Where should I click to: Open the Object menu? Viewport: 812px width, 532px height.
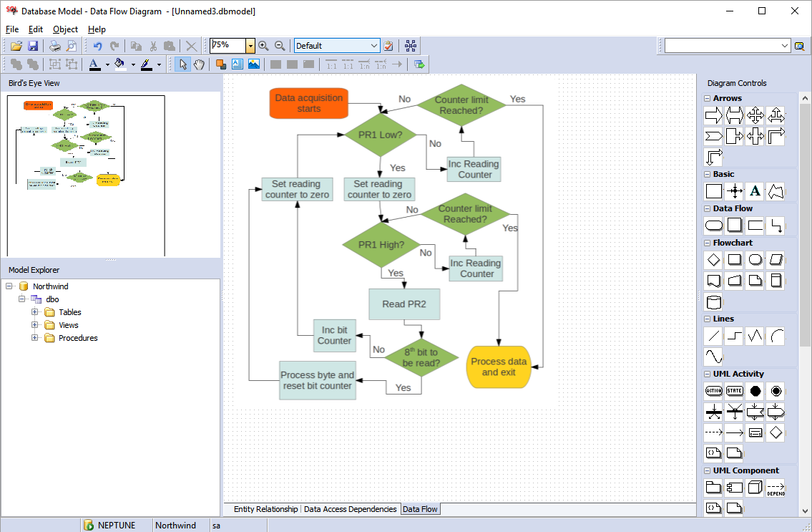(x=65, y=29)
